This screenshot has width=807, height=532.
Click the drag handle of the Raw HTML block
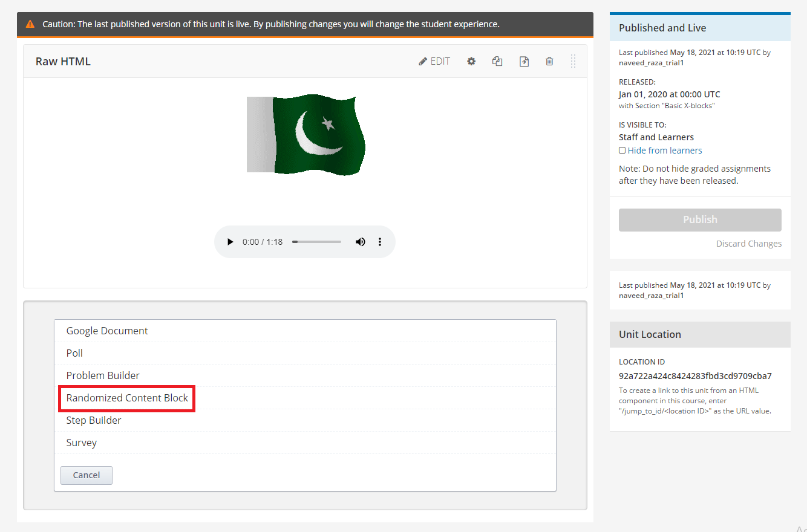pos(573,61)
